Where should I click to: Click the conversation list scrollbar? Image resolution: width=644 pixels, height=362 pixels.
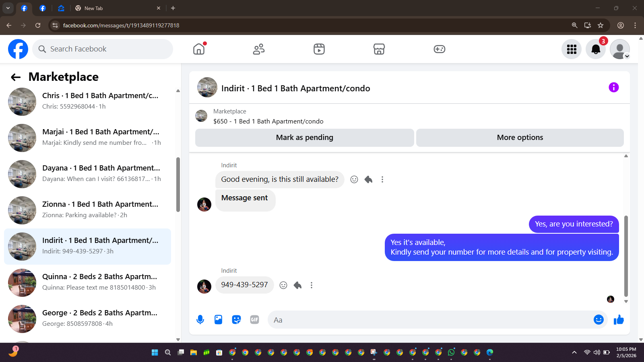pyautogui.click(x=178, y=184)
